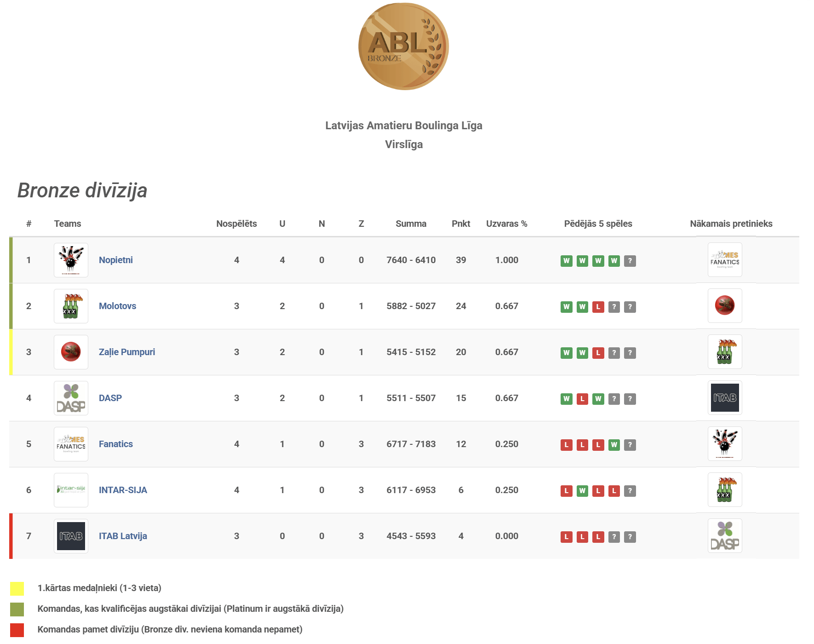Open the INTAR-SIJA team link

[x=123, y=490]
